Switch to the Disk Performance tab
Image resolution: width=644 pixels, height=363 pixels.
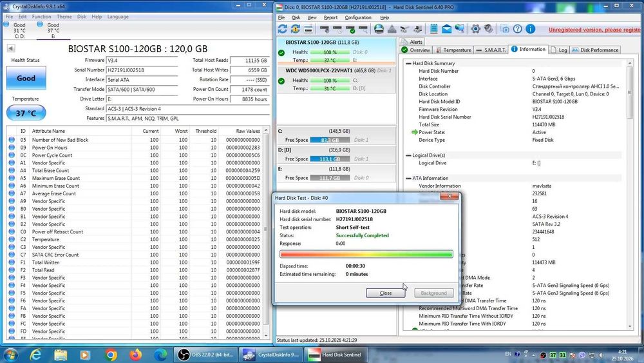(595, 50)
